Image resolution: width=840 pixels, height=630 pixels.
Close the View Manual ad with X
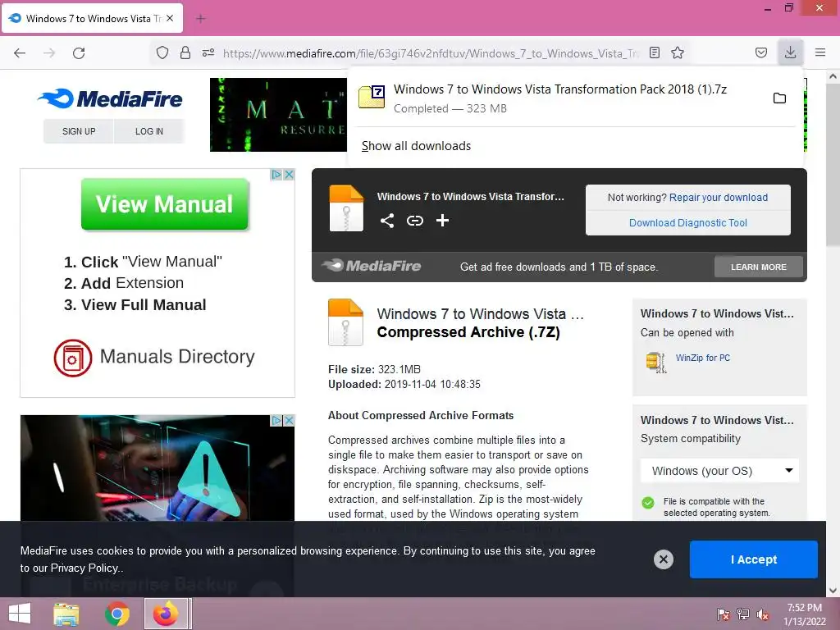289,175
